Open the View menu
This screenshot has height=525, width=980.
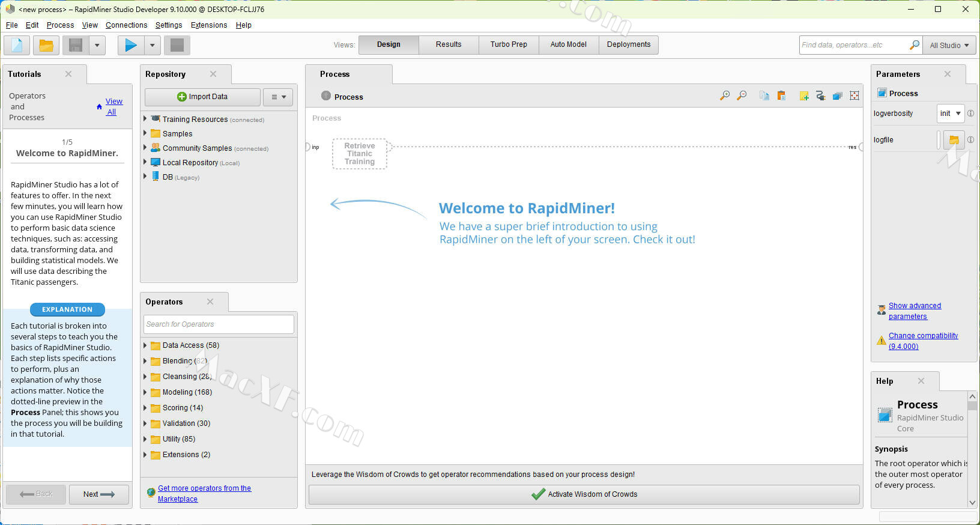tap(90, 25)
